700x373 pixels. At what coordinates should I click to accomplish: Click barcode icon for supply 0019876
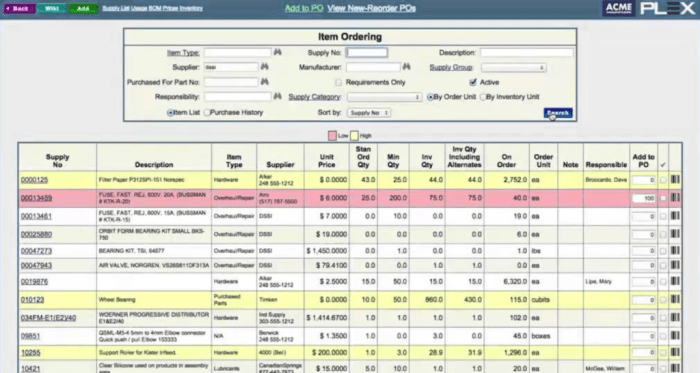tap(675, 282)
